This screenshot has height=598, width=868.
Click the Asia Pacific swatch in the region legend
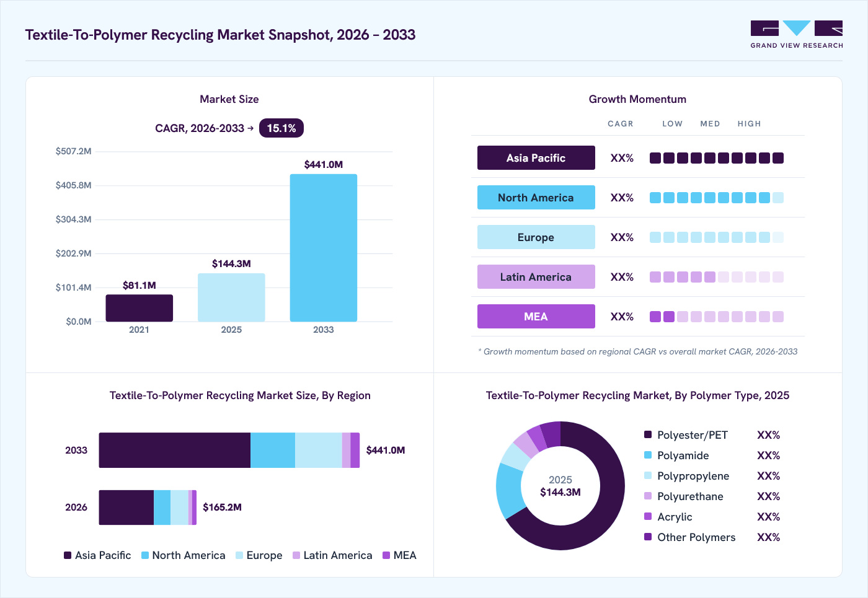68,555
